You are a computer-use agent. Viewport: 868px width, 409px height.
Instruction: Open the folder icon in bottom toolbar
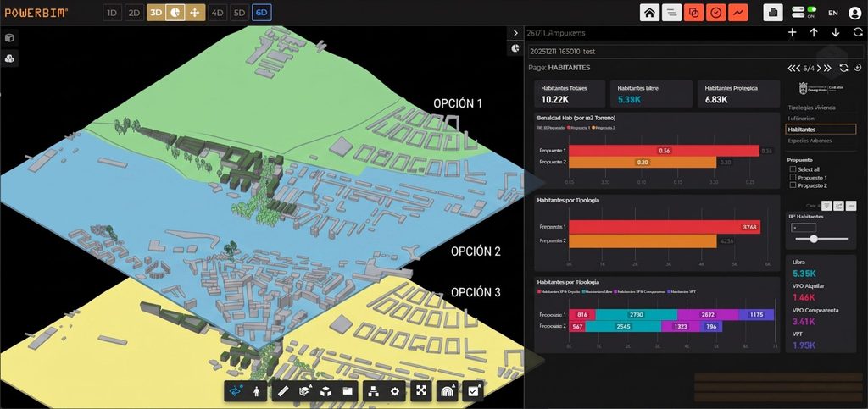[x=348, y=390]
